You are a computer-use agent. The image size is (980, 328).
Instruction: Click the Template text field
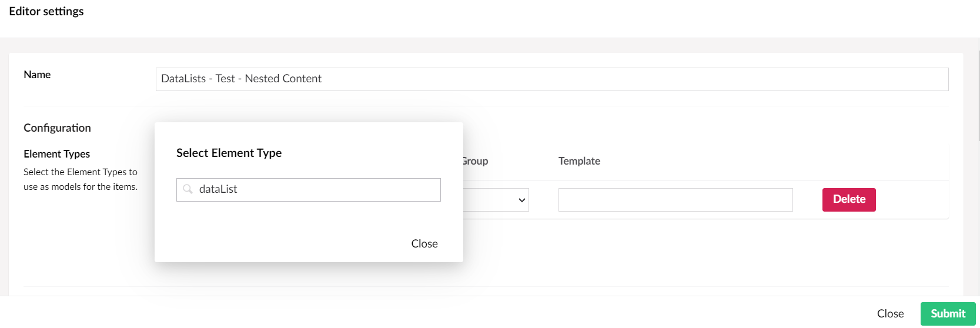pyautogui.click(x=675, y=200)
